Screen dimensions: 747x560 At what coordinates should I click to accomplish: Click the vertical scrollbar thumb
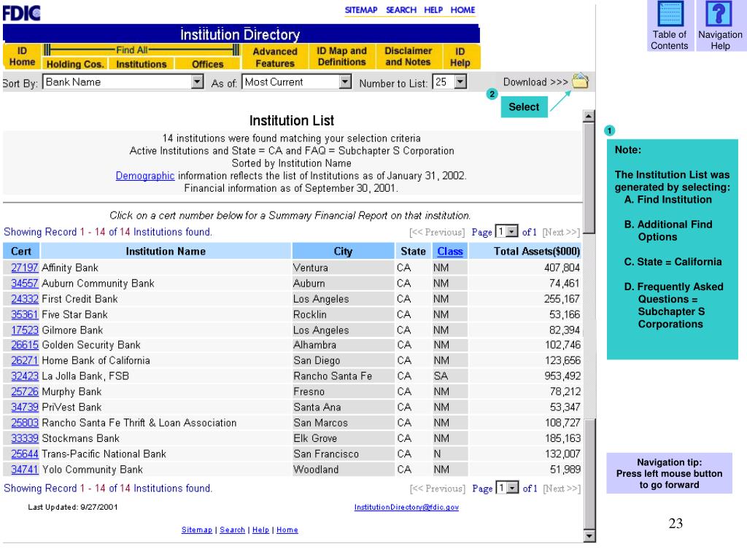point(589,178)
